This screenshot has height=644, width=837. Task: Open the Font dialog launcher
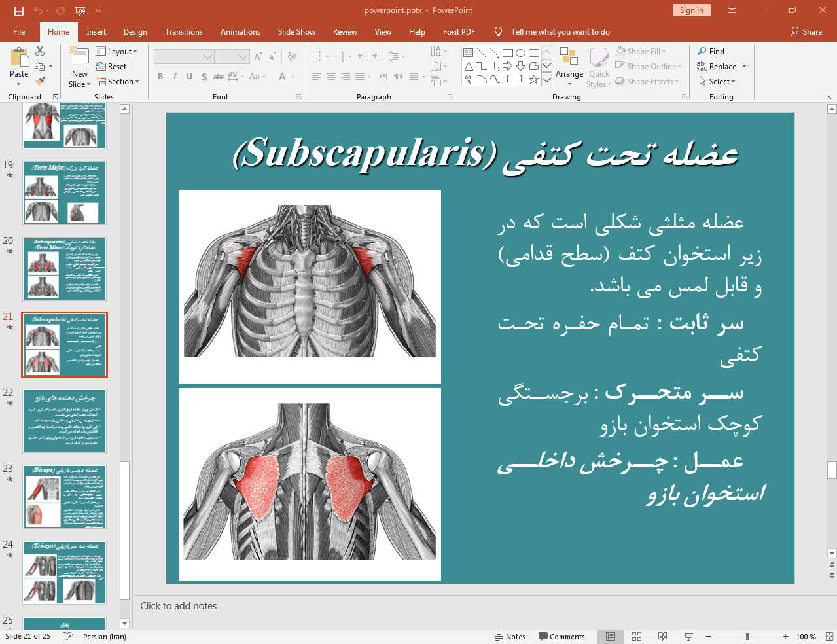coord(299,97)
